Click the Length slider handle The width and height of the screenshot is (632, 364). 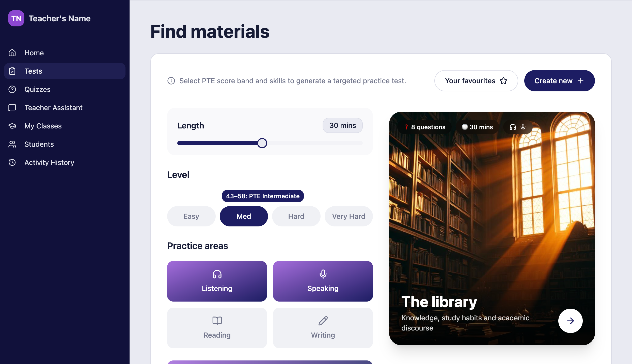(x=262, y=143)
